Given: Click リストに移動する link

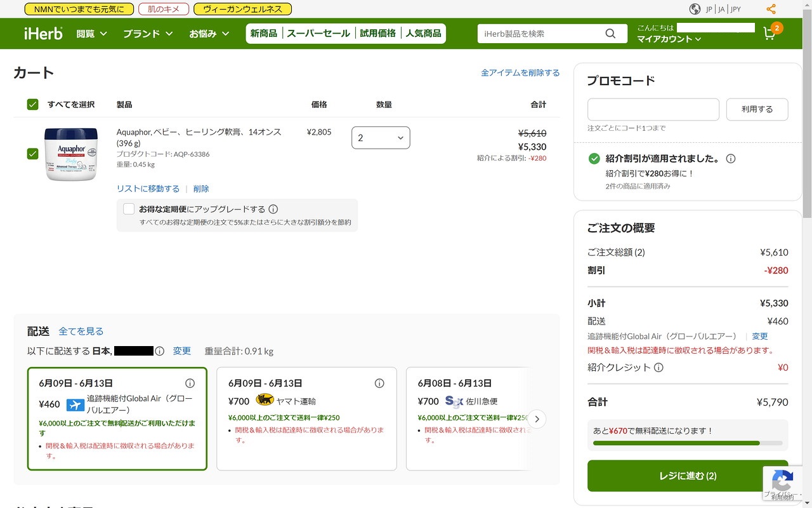Looking at the screenshot, I should tap(148, 189).
